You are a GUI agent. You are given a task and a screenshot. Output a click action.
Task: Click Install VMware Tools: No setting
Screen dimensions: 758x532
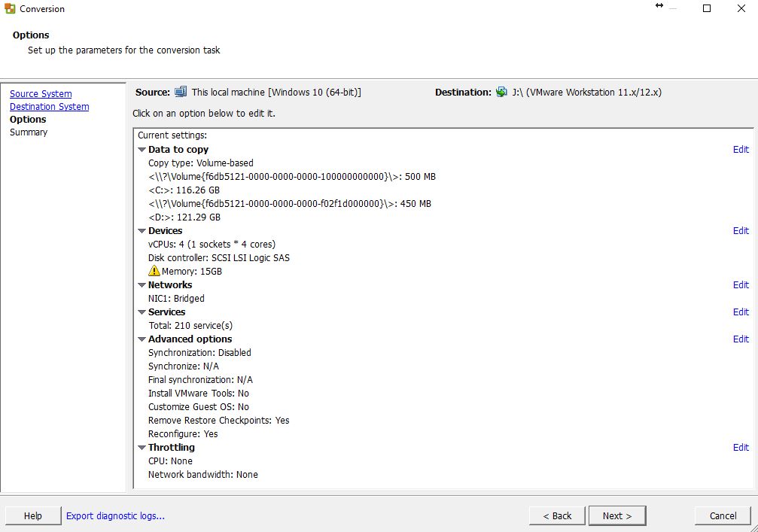click(x=198, y=393)
